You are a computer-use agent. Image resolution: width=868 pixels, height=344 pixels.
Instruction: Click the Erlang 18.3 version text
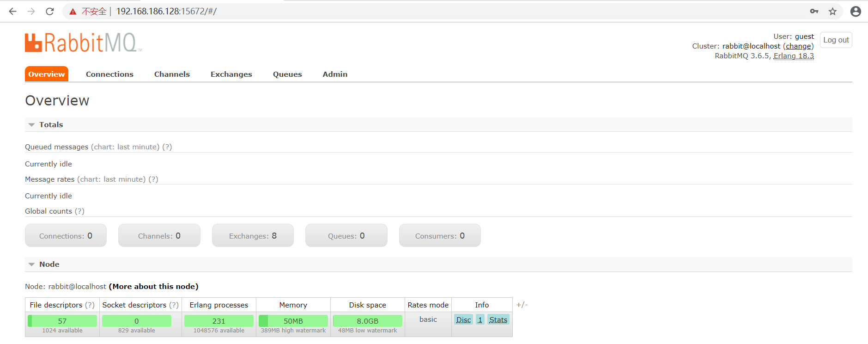pos(794,56)
